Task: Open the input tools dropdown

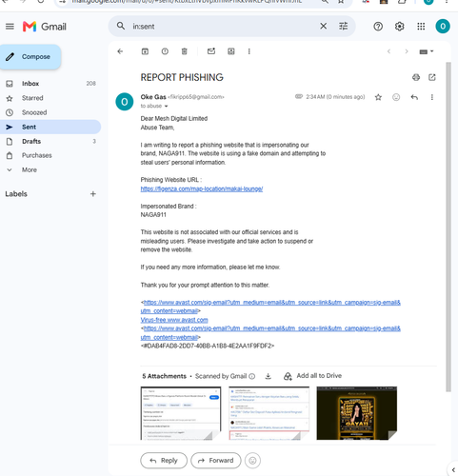Action: point(427,51)
